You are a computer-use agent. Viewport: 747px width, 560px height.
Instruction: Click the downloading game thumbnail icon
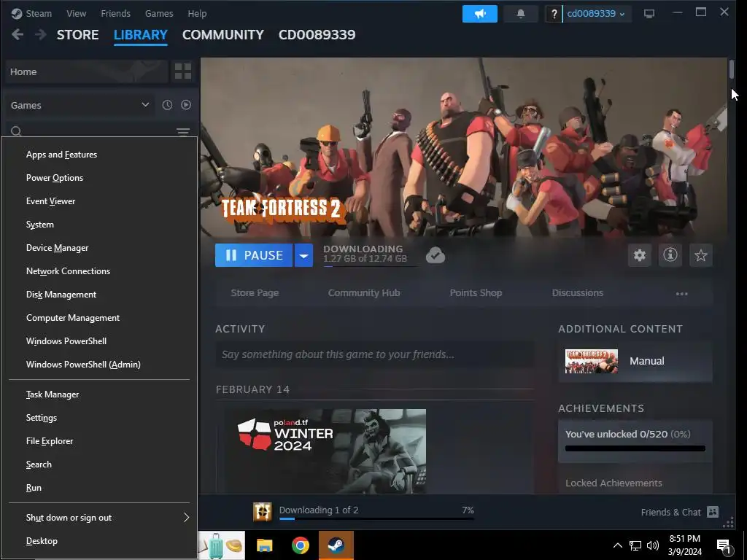coord(262,512)
